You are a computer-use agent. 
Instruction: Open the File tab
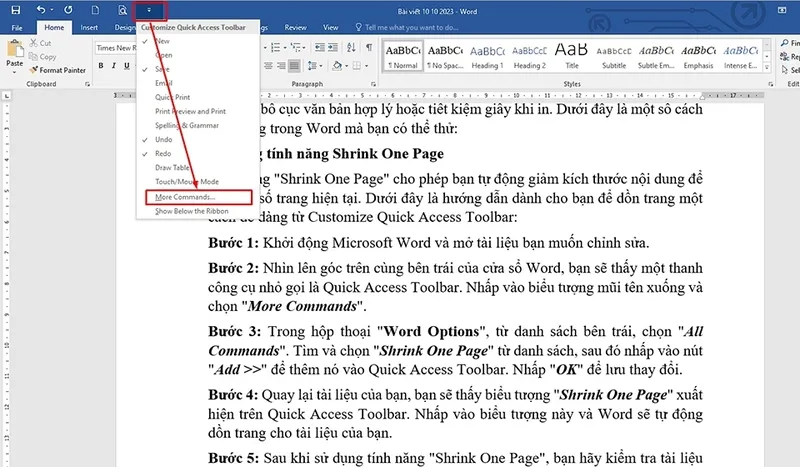(17, 28)
